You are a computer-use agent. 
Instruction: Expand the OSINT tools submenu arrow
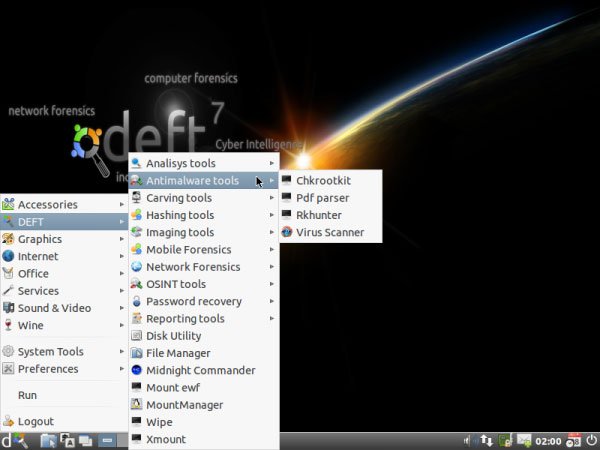pyautogui.click(x=272, y=284)
